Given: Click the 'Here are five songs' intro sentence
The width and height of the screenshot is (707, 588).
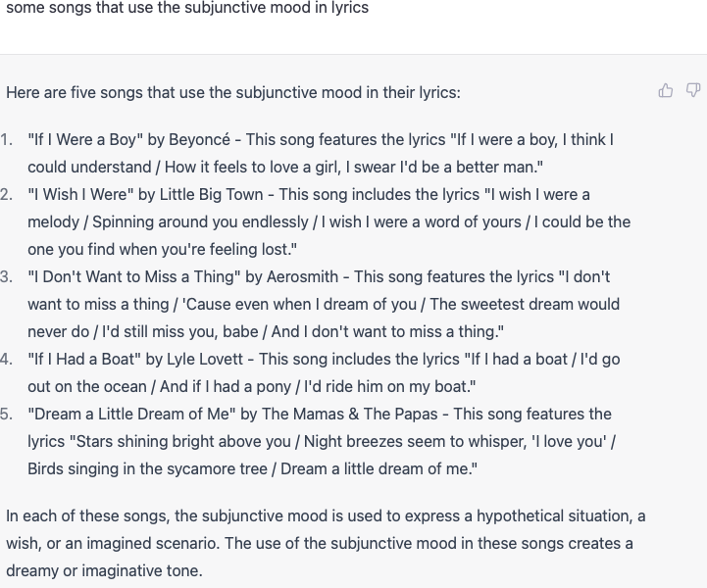Looking at the screenshot, I should coord(233,92).
